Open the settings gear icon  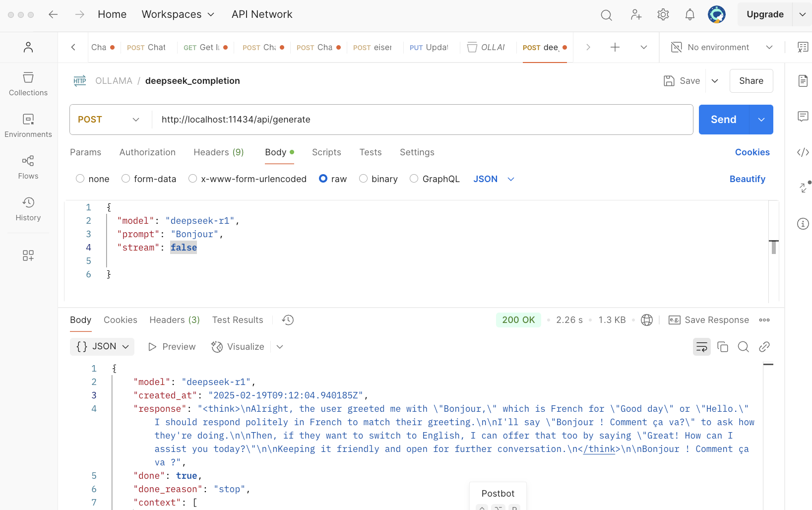click(663, 14)
